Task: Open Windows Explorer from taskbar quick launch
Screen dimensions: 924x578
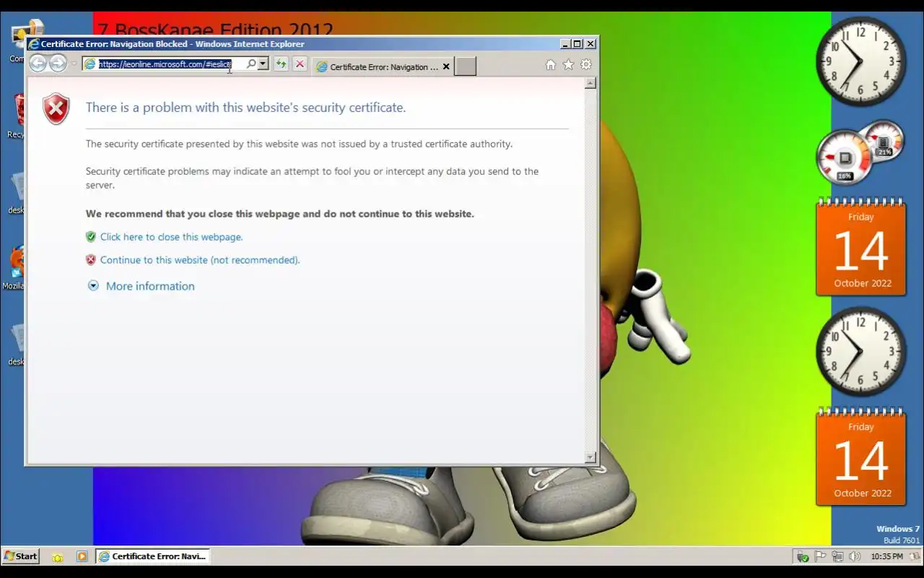Action: pyautogui.click(x=58, y=557)
